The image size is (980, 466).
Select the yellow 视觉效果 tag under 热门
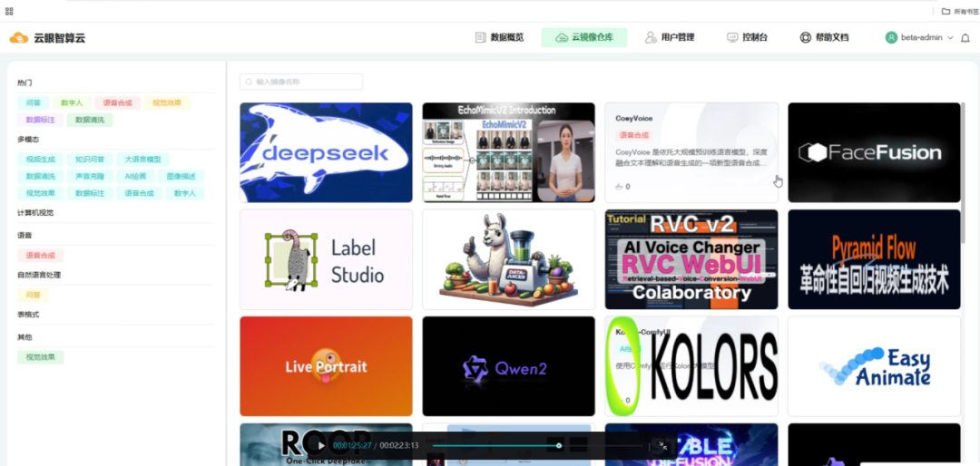click(x=167, y=103)
